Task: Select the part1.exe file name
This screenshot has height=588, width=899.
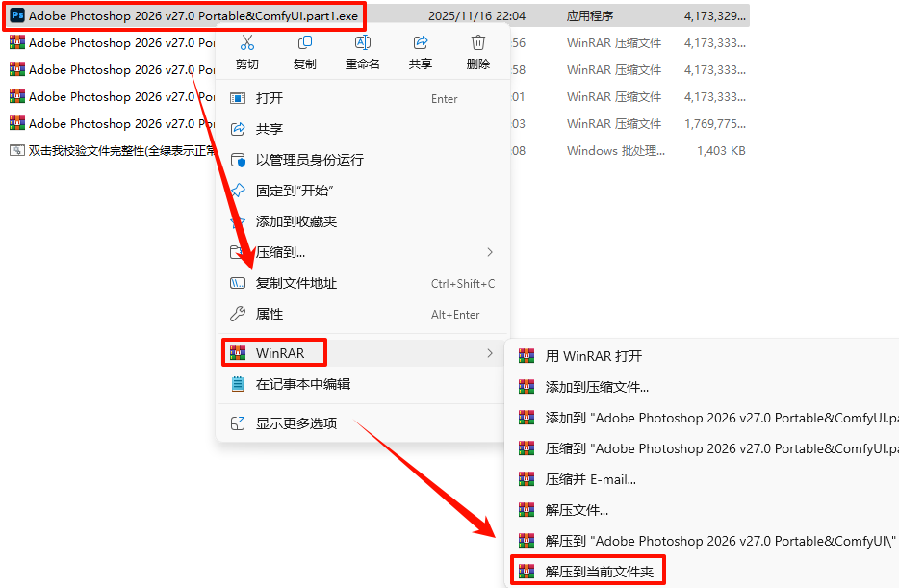Action: (x=193, y=16)
